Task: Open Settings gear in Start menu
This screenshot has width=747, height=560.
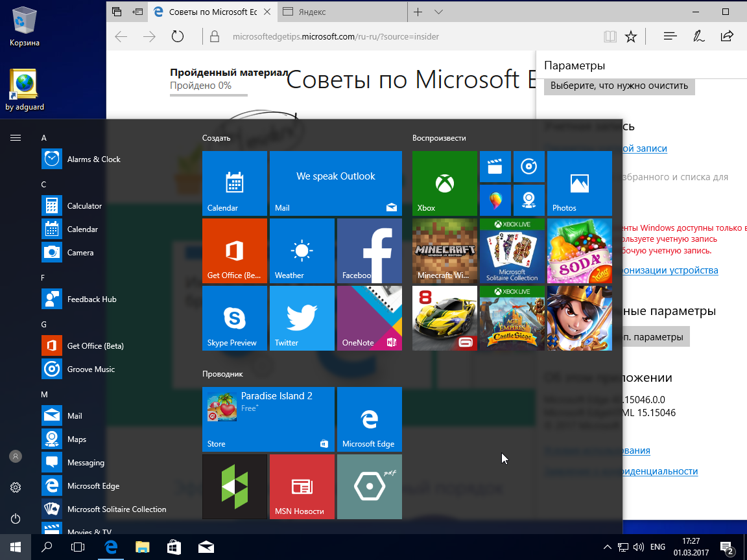Action: click(x=16, y=487)
